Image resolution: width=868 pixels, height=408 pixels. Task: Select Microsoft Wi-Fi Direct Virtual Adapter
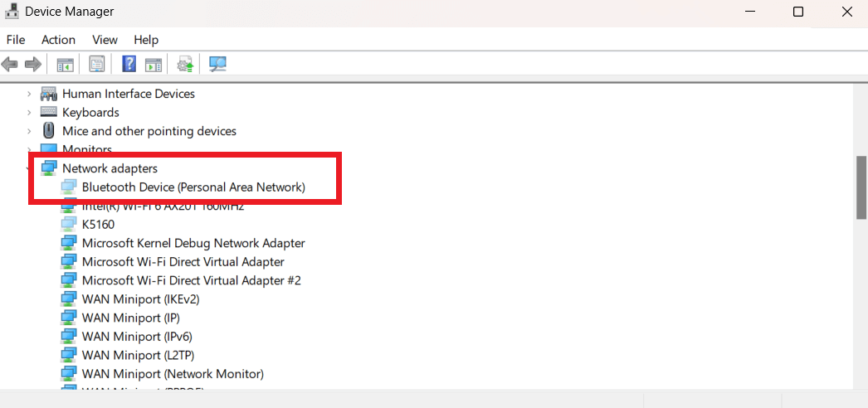pos(183,262)
